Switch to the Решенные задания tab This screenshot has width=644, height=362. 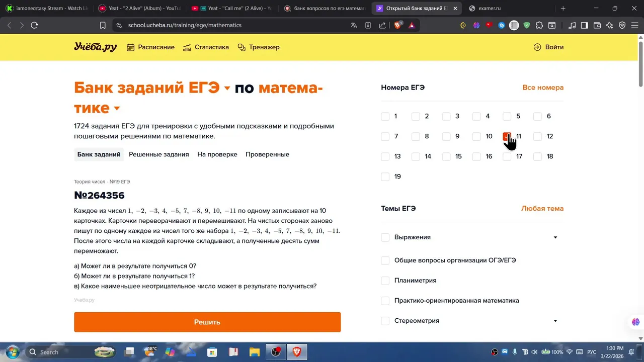point(159,154)
